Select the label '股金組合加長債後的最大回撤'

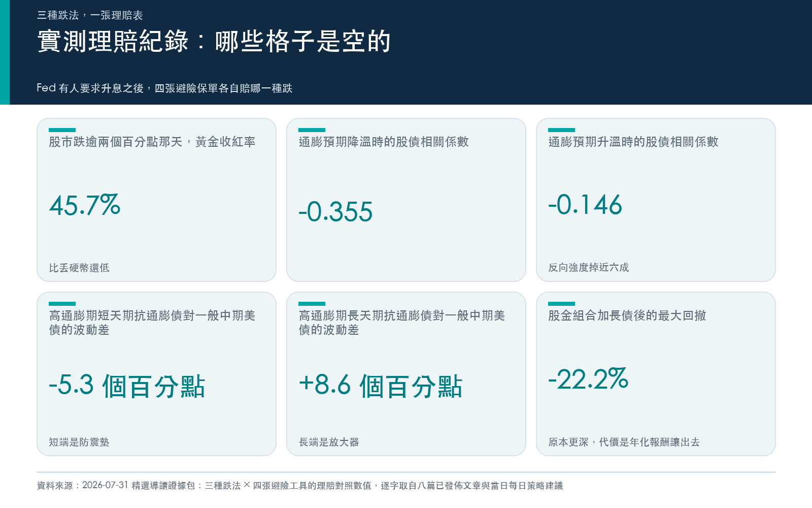[x=627, y=315]
